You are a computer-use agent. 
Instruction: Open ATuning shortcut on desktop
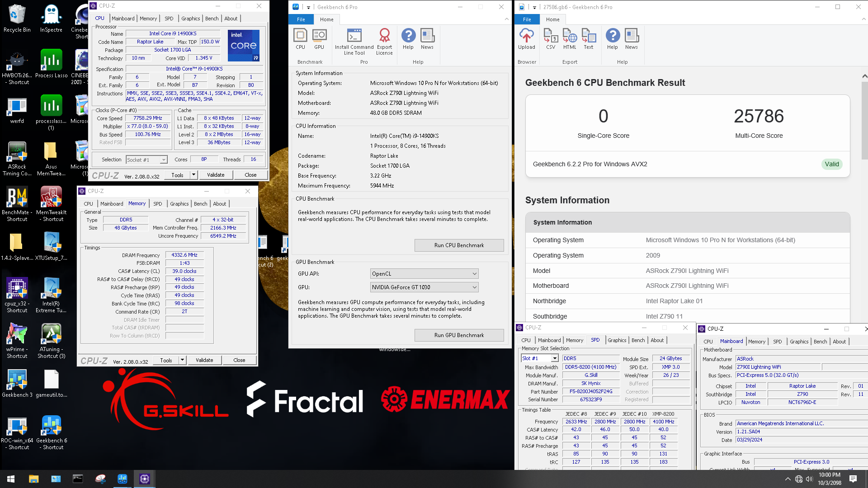pos(51,341)
